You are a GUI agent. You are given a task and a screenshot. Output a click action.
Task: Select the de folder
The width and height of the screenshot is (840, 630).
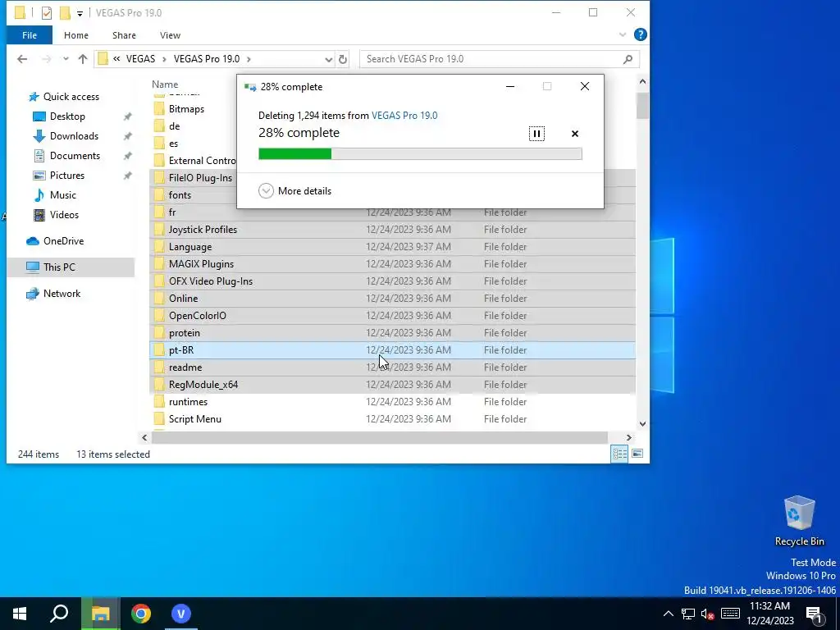pos(174,126)
